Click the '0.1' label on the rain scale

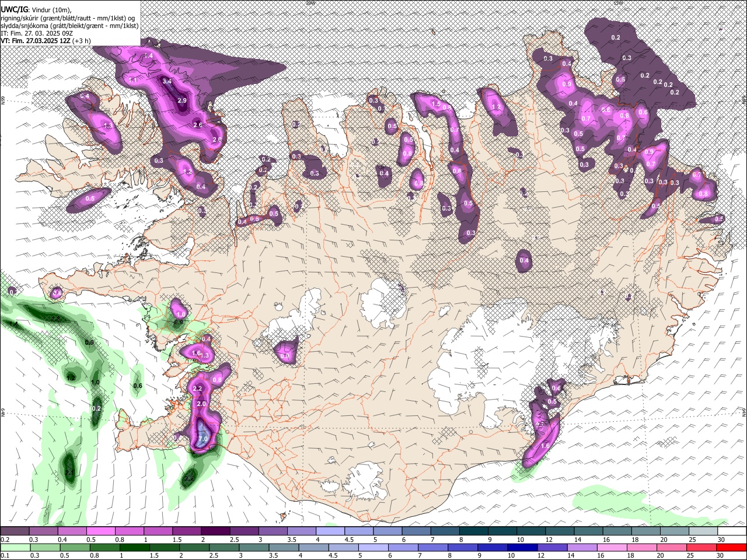pos(5,556)
